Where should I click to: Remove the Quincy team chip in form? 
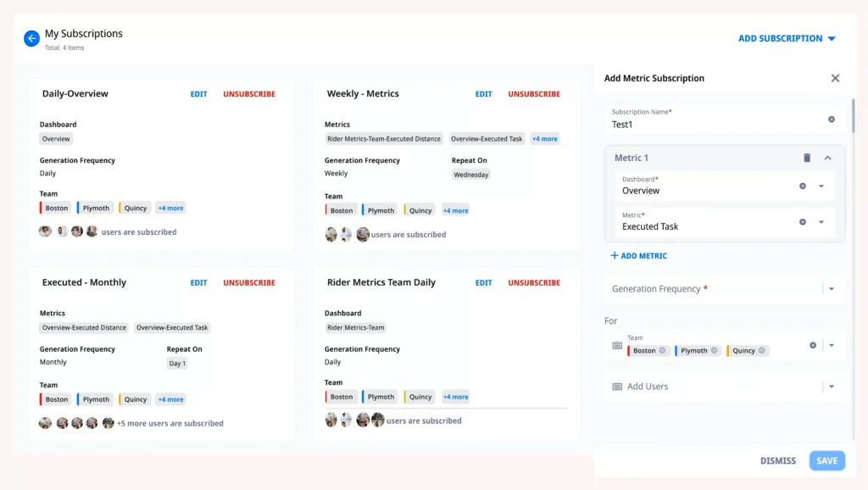[761, 350]
